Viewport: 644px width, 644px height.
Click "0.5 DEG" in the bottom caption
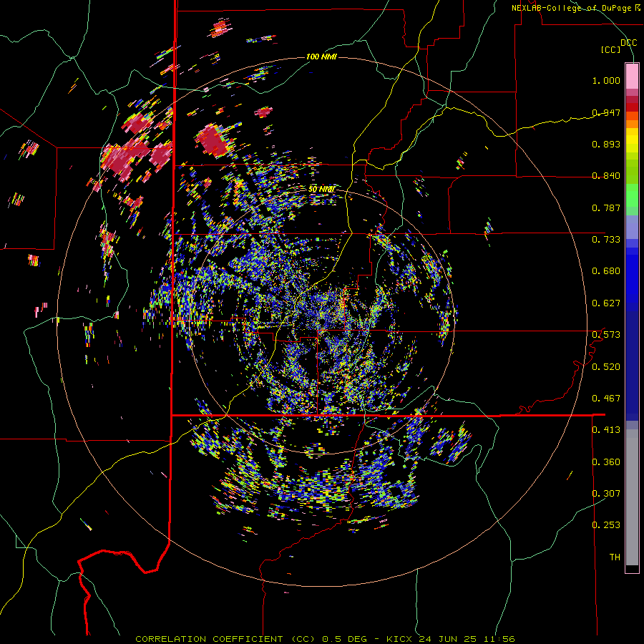tap(346, 639)
